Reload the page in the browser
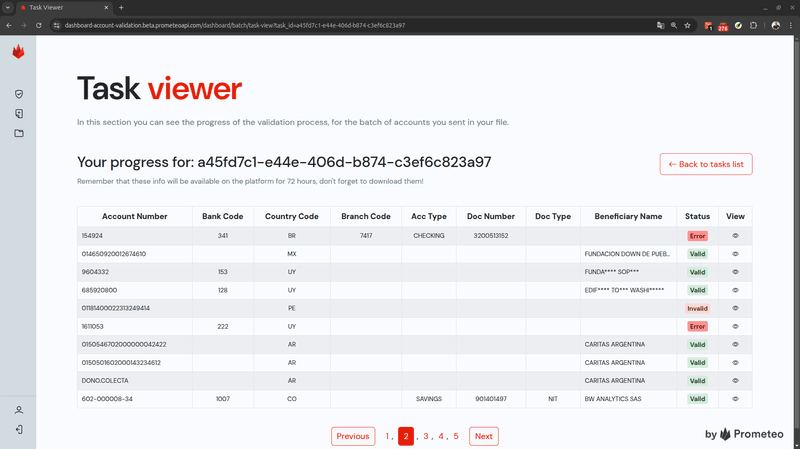The height and width of the screenshot is (449, 800). click(39, 24)
